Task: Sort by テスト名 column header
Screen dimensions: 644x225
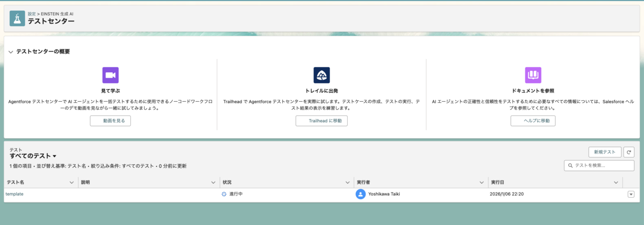Action: point(16,183)
